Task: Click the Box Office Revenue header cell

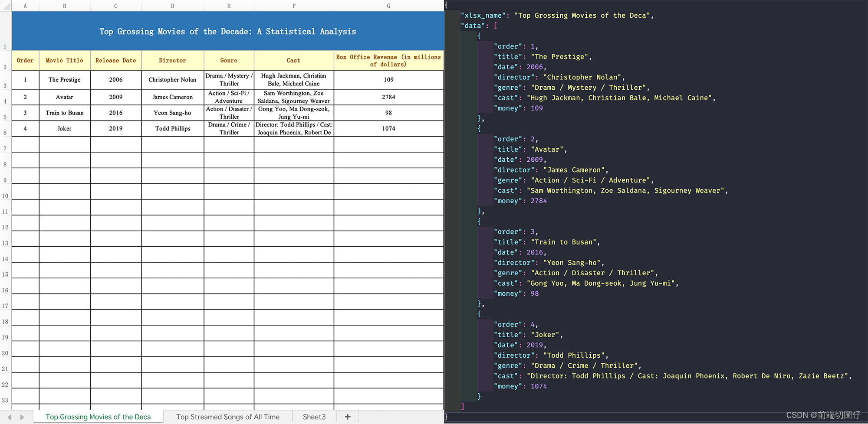Action: pos(388,61)
